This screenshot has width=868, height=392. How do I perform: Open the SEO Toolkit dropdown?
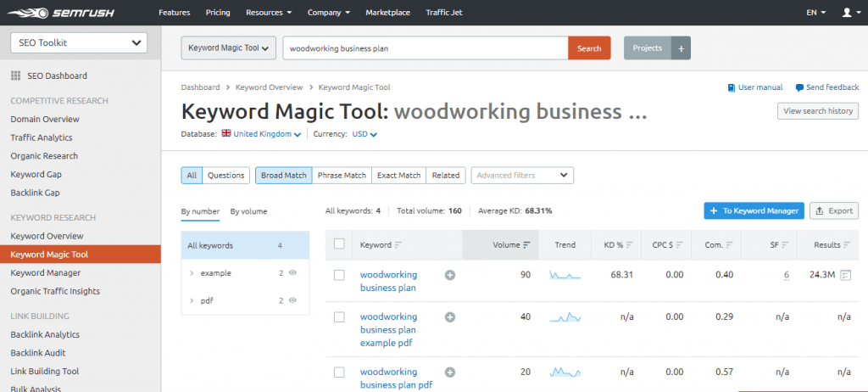point(79,42)
